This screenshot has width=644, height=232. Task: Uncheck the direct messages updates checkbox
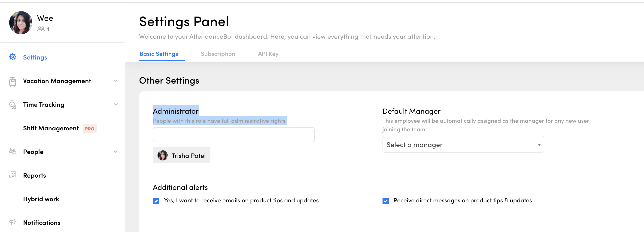(x=386, y=201)
